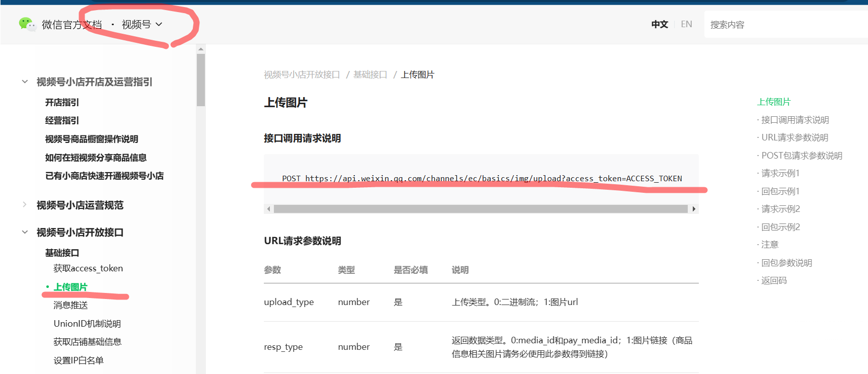Open 视频号小店开店及运营指引 heading

(94, 82)
